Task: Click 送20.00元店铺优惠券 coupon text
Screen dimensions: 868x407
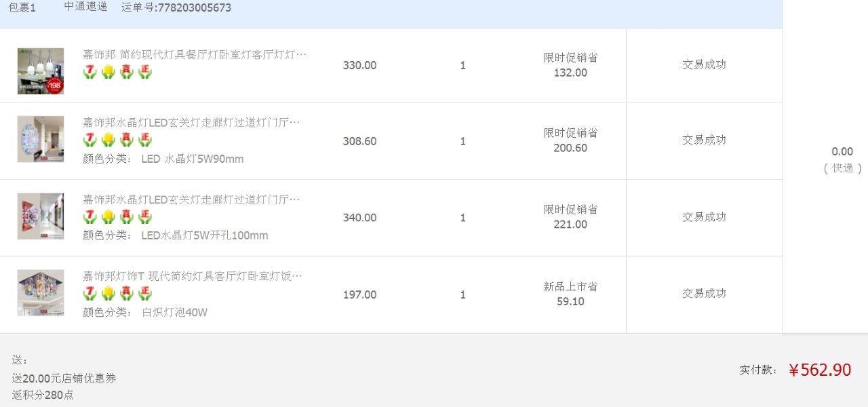Action: pos(64,379)
